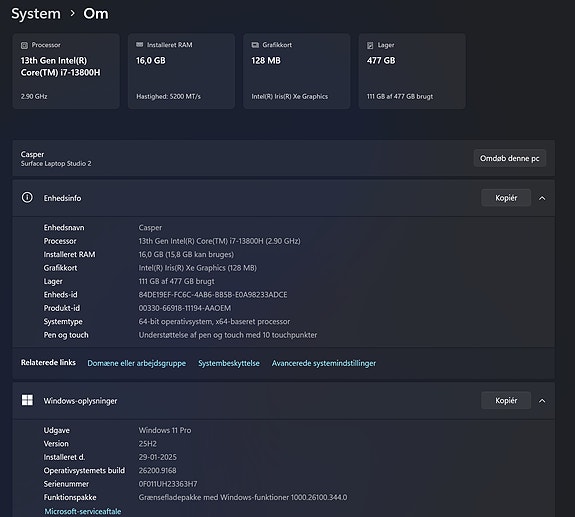Open the 16,0 GB Installeret RAM card
This screenshot has width=575, height=517.
point(182,71)
